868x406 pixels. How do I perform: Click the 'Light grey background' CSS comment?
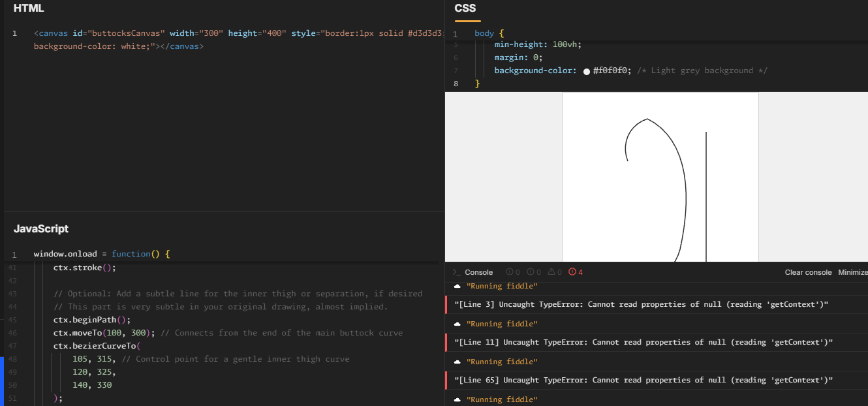(702, 70)
